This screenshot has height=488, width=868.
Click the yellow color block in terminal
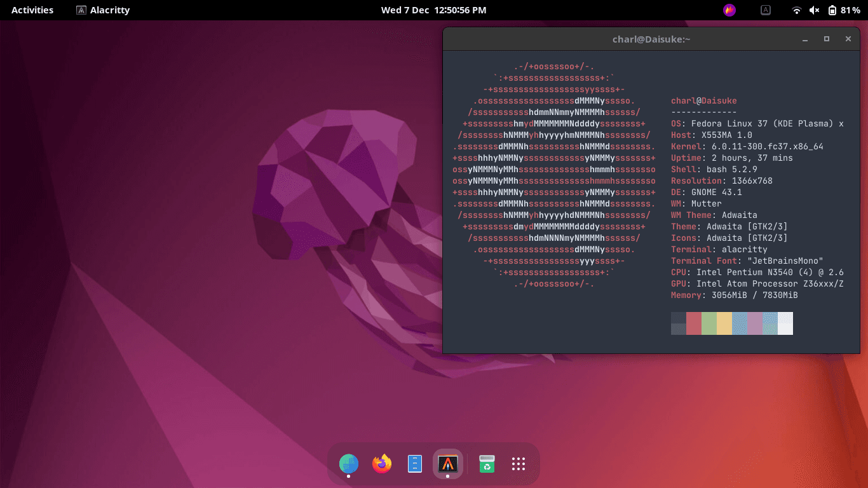click(x=724, y=323)
